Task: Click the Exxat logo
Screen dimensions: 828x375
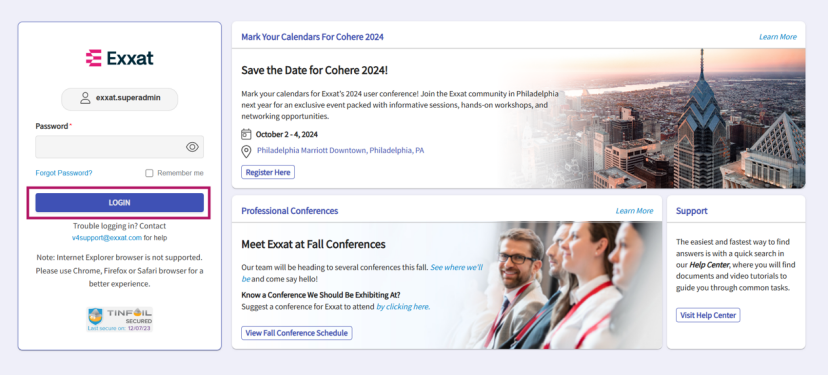Action: 119,58
